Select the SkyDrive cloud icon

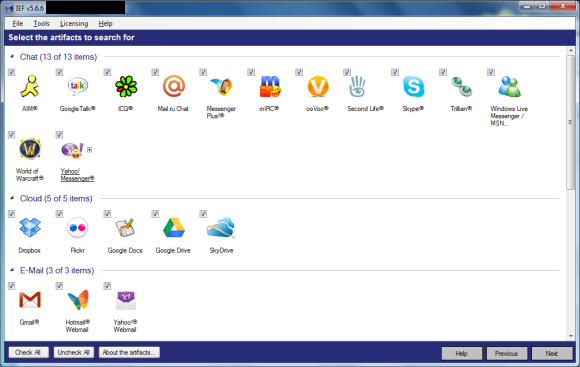pos(221,227)
